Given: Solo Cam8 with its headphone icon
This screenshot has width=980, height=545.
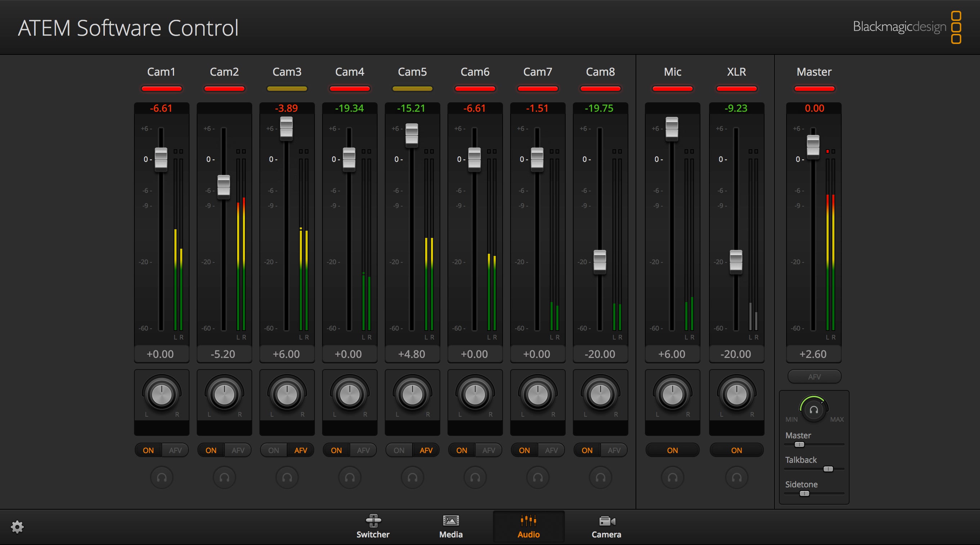Looking at the screenshot, I should tap(600, 477).
